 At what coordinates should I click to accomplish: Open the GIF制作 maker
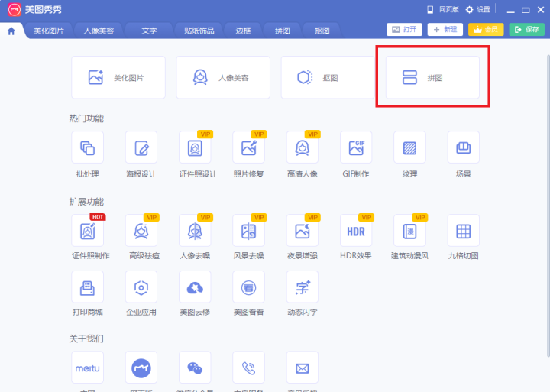coord(356,147)
